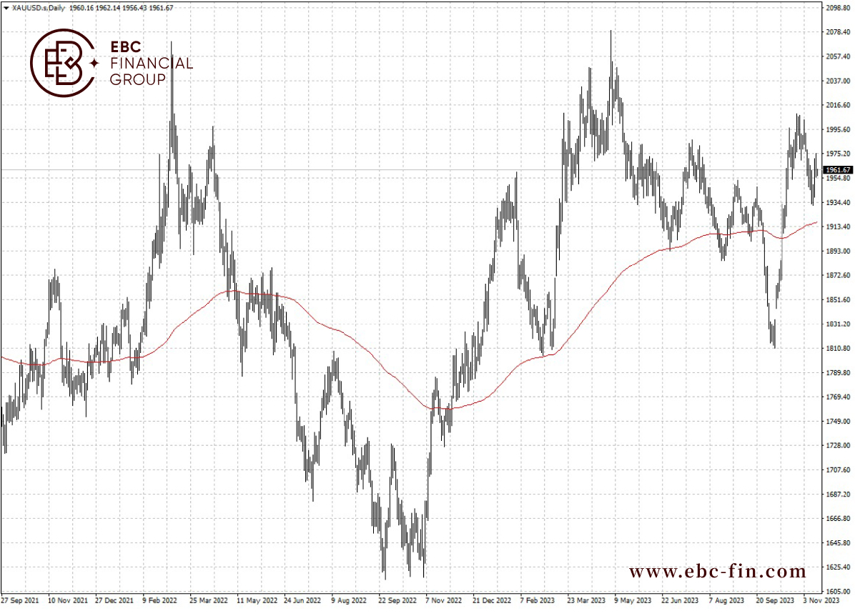Screen dimensions: 855x616
Task: Open the chart menu triangle beside XAUUSD.s
Action: pyautogui.click(x=6, y=8)
